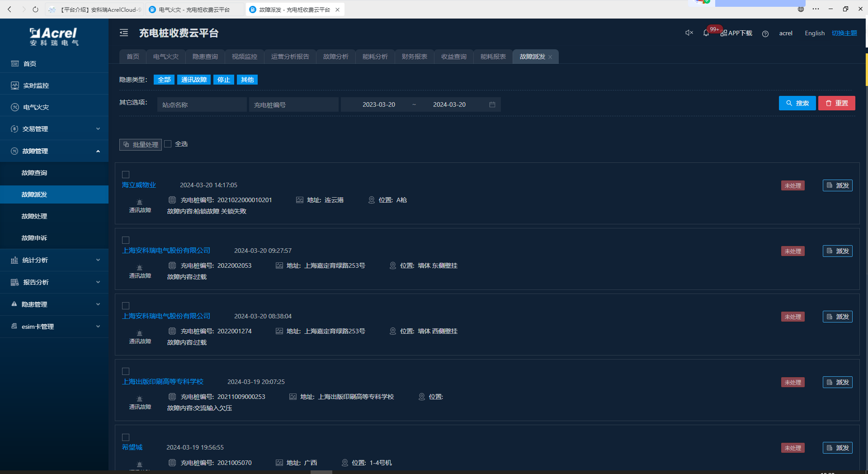The height and width of the screenshot is (474, 868).
Task: Open 实时监控 in sidebar
Action: click(36, 85)
